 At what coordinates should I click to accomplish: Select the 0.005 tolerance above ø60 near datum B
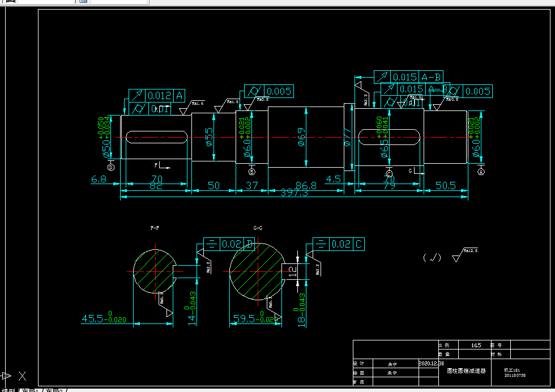279,91
